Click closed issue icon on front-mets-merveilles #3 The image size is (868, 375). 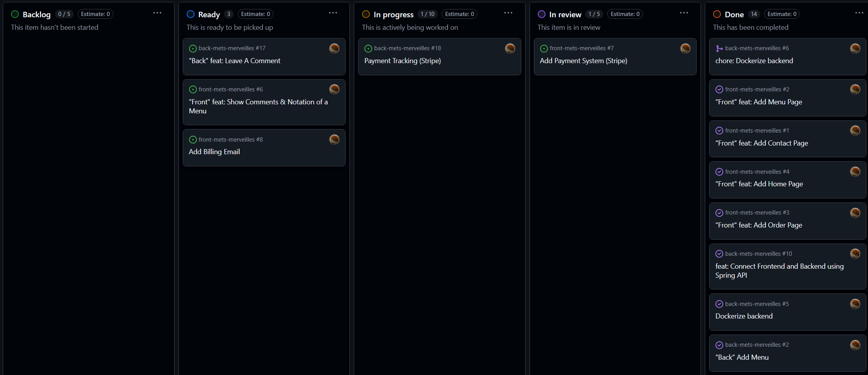click(x=719, y=213)
